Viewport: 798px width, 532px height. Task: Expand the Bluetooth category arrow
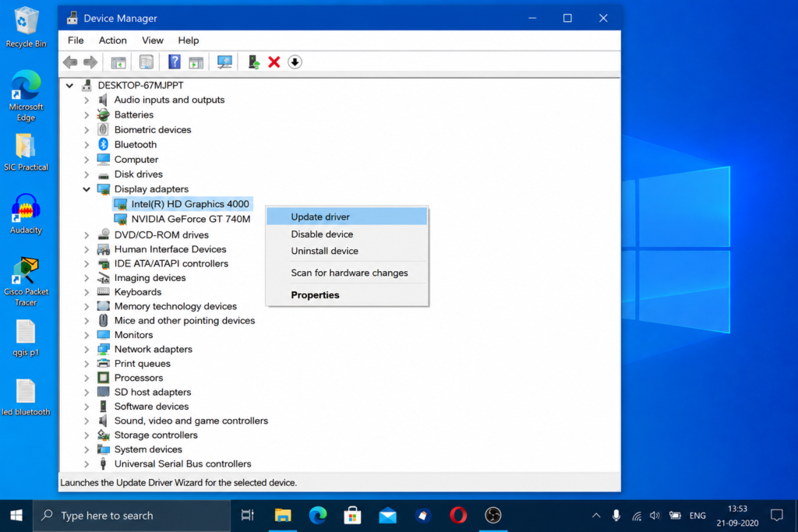[87, 145]
